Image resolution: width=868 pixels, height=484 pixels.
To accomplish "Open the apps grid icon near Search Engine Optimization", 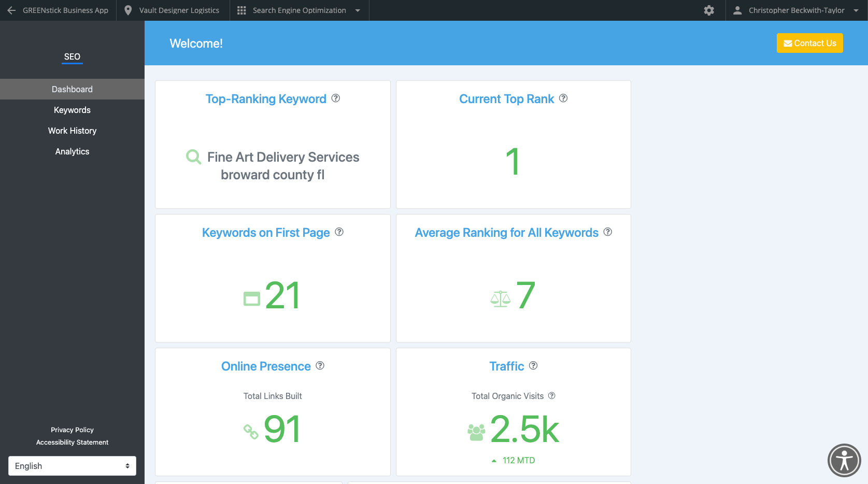I will click(240, 10).
